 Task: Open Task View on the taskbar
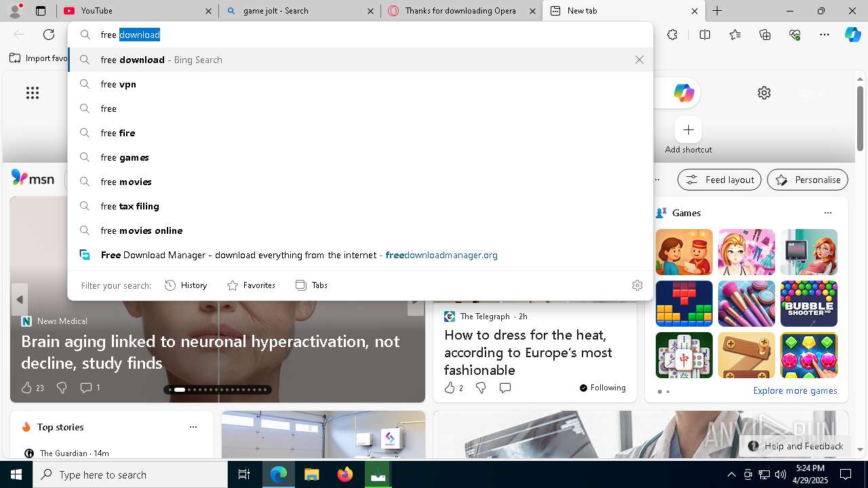tap(244, 474)
